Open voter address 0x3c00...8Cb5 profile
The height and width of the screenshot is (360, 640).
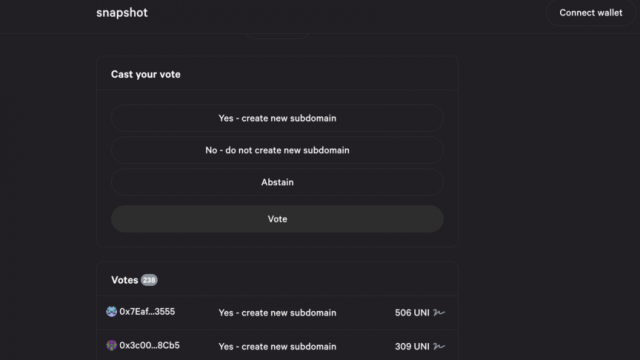[x=149, y=345]
